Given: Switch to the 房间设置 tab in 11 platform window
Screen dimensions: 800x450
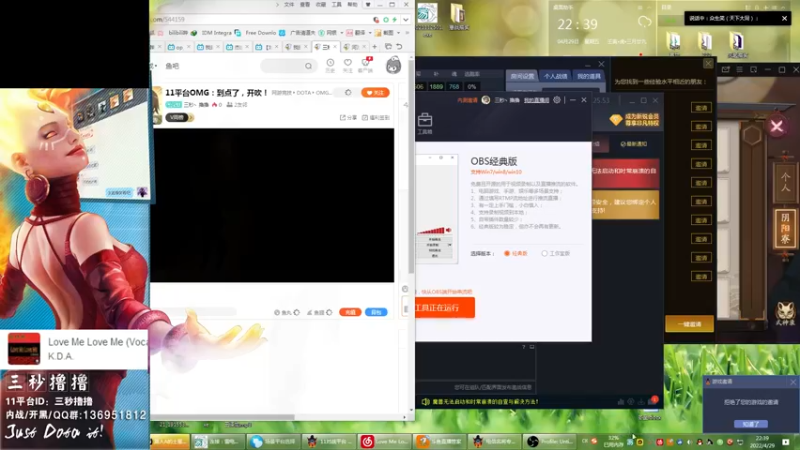Looking at the screenshot, I should click(522, 76).
